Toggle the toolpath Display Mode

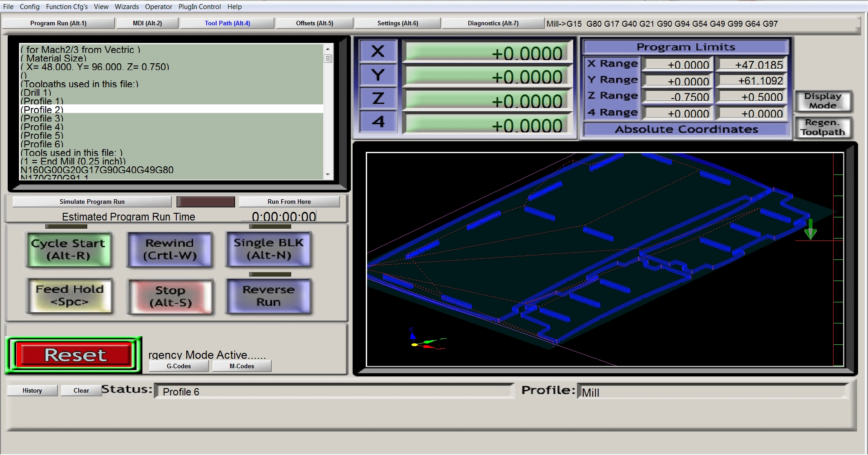point(823,101)
